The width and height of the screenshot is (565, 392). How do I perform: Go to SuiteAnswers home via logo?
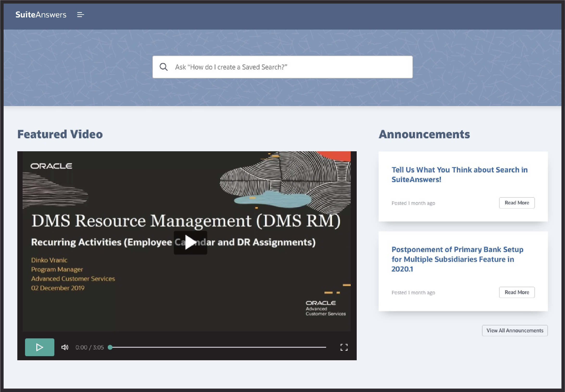41,15
